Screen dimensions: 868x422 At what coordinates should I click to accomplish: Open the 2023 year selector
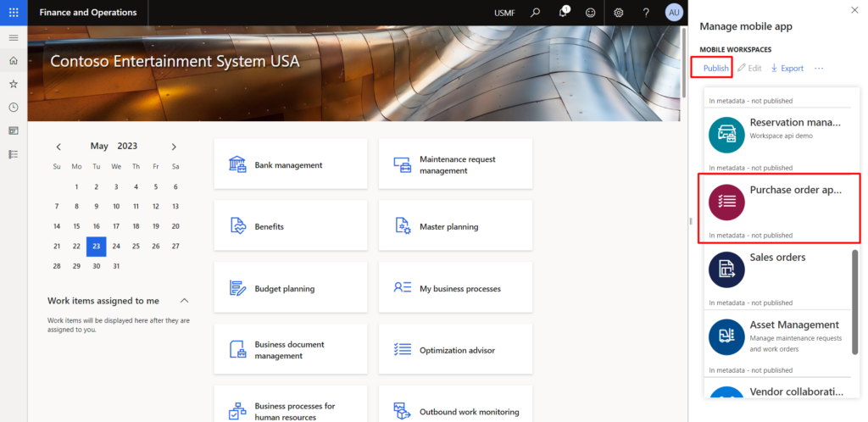point(127,146)
